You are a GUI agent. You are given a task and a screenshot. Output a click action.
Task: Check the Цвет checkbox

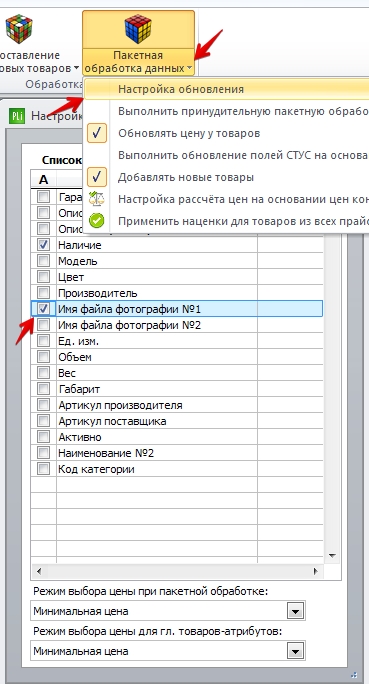click(43, 277)
